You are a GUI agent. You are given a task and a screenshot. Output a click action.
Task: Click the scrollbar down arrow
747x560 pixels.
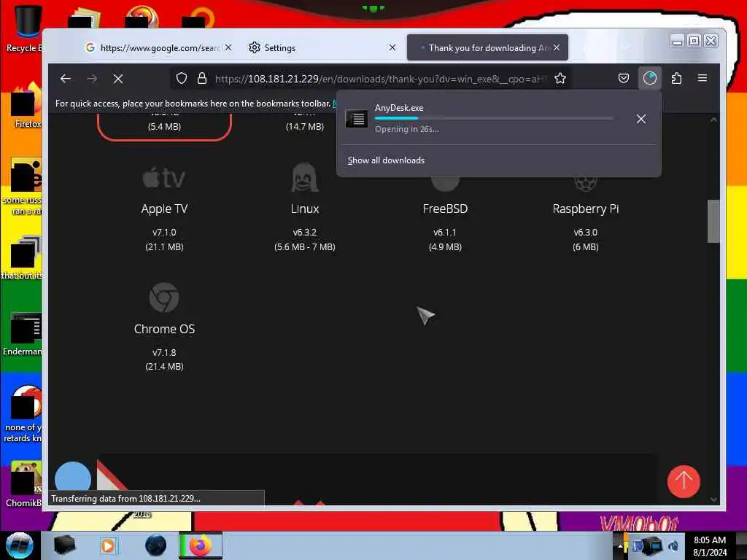[713, 499]
